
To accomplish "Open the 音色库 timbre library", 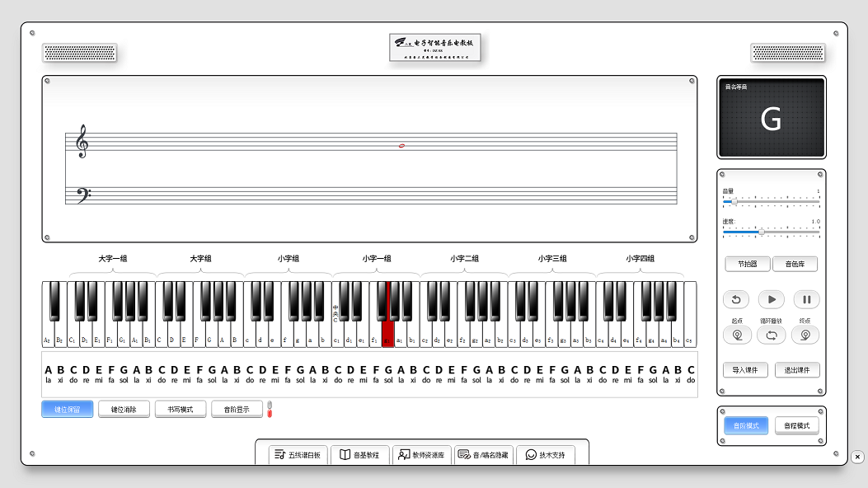I will click(x=795, y=264).
